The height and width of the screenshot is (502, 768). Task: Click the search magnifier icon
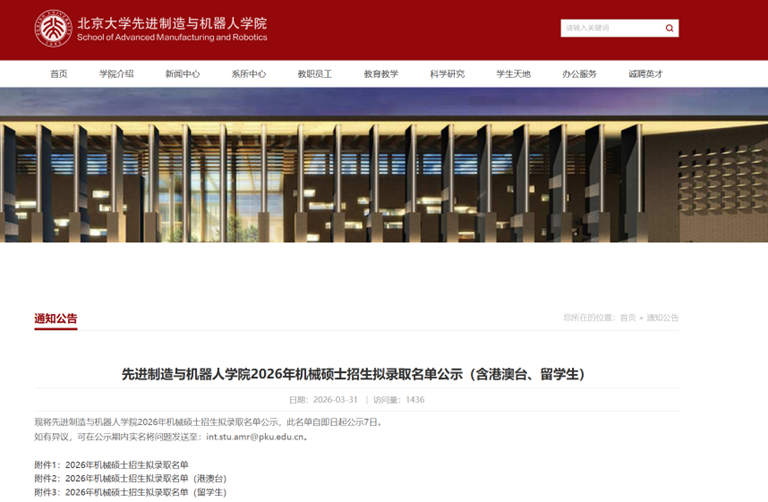coord(670,28)
